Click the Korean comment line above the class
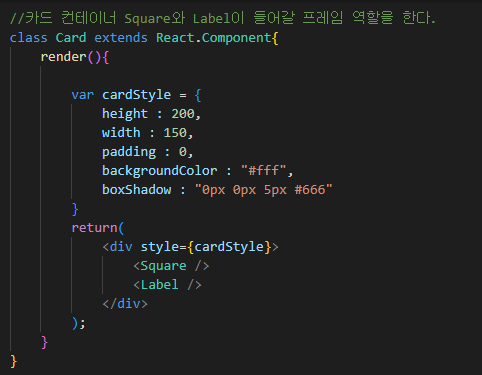482x375 pixels. (223, 18)
